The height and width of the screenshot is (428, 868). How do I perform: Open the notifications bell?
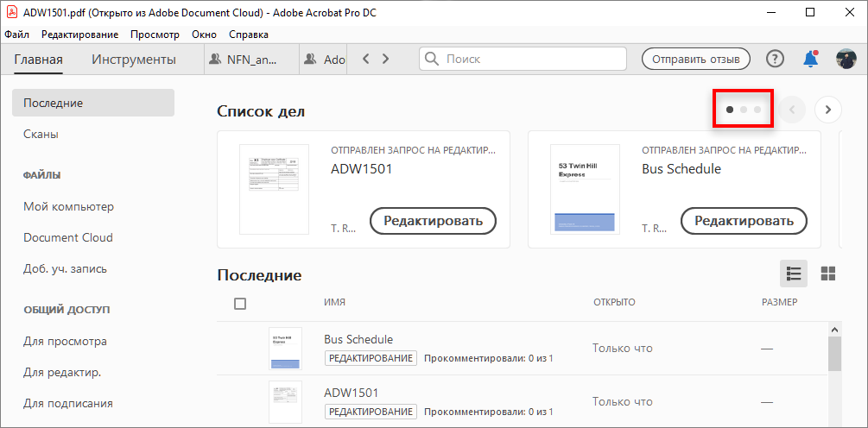pyautogui.click(x=810, y=60)
